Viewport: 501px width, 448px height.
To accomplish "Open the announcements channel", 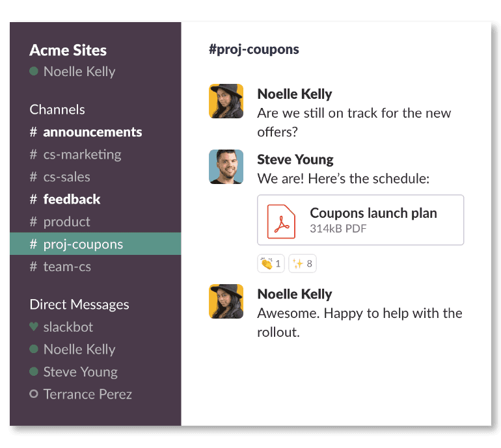I will click(x=92, y=132).
